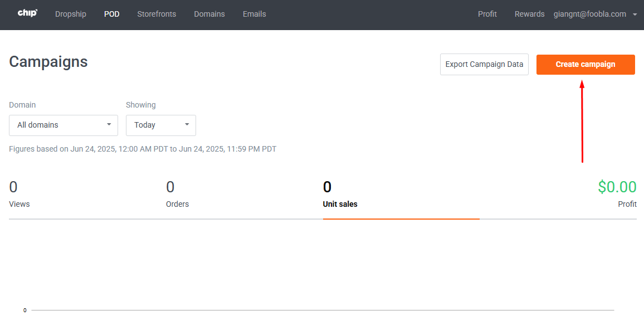
Task: Click the Today dropdown arrow icon
Action: pos(187,124)
